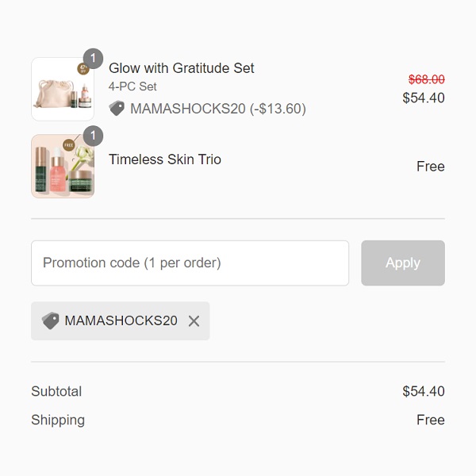Click tag icon beside item discount code
Image resolution: width=476 pixels, height=476 pixels.
117,109
